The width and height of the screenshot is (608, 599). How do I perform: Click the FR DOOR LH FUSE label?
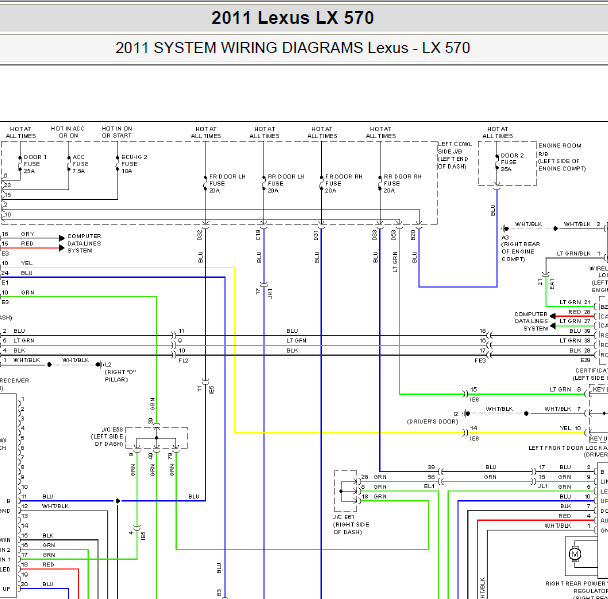(x=227, y=183)
